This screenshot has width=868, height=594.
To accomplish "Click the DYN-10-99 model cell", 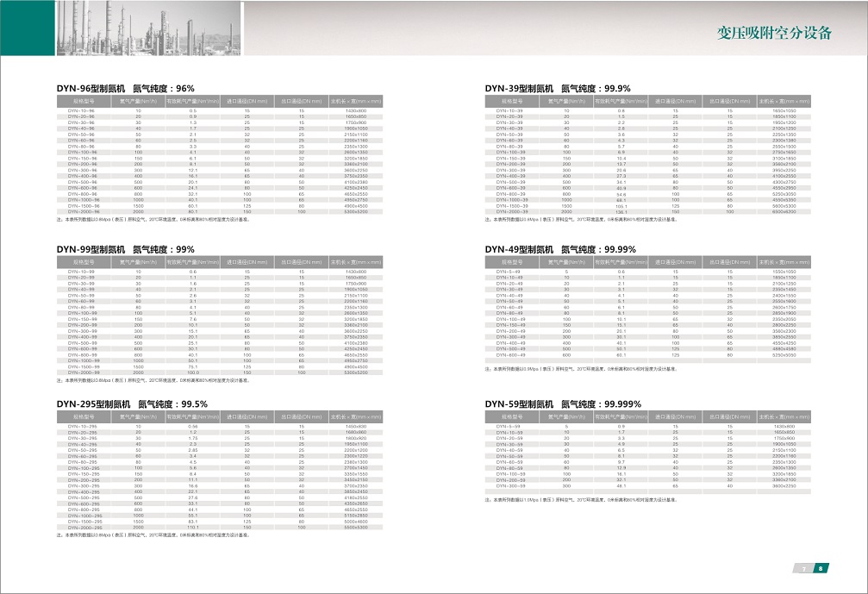I will 81,272.
